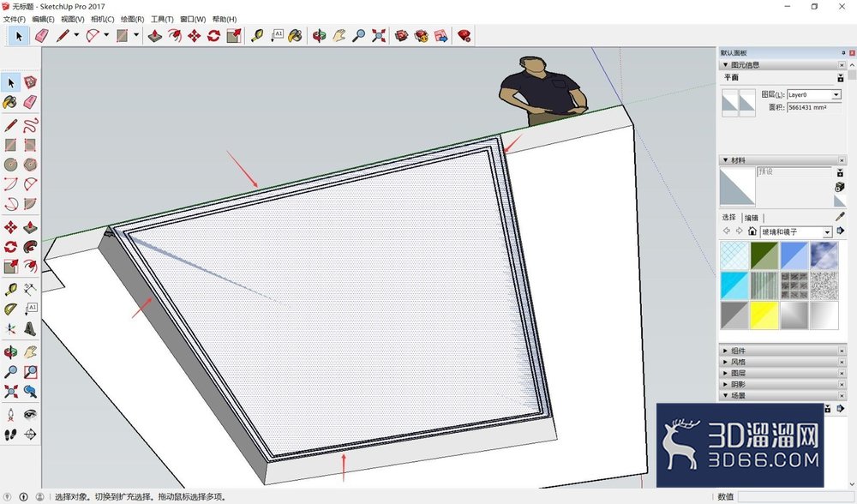Select the Axes tool in left toolbar
Screen dimensions: 857x504
coord(11,329)
